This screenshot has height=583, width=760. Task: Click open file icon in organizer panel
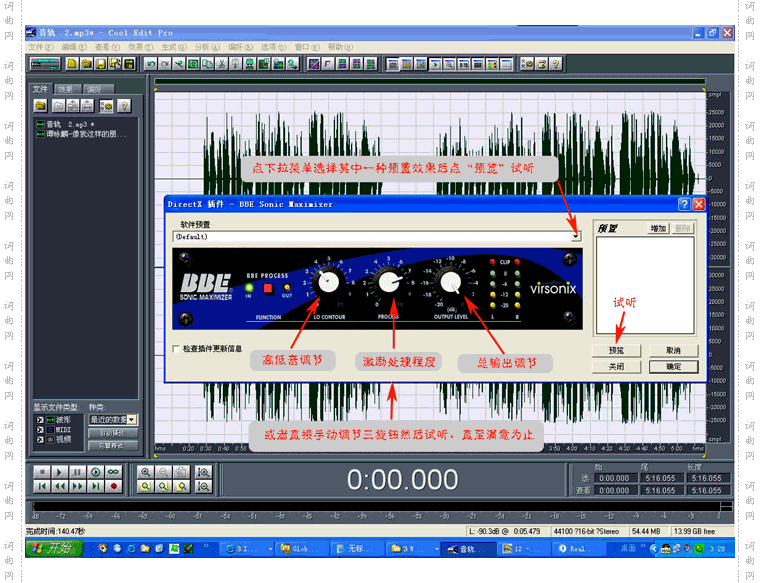40,106
